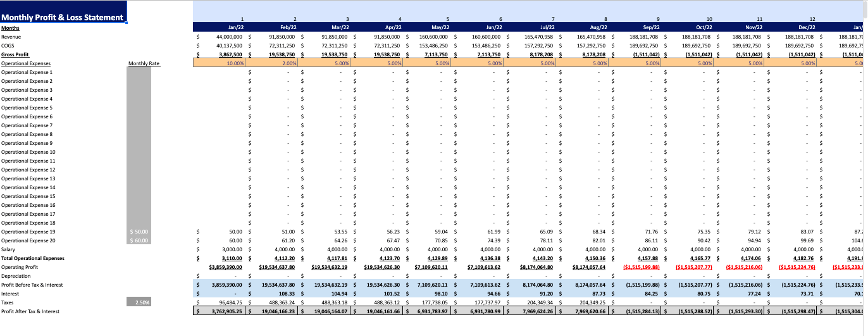Screen dimensions: 868x336
Task: Select the Operational Expense 1 label
Action: pyautogui.click(x=27, y=72)
